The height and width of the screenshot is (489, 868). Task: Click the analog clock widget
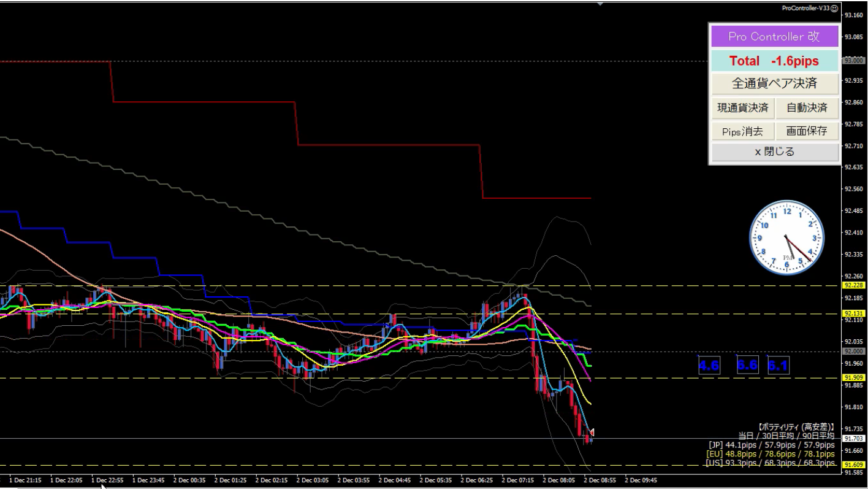pos(786,237)
